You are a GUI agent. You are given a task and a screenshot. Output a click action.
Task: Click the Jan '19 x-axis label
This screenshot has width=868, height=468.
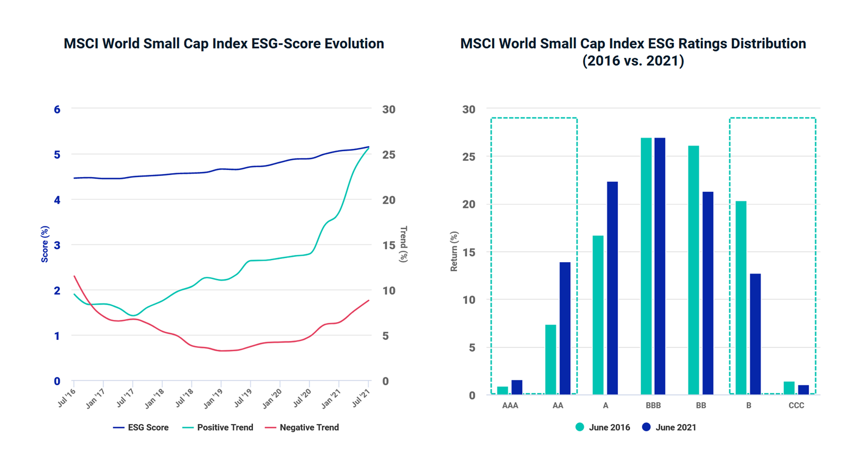213,399
